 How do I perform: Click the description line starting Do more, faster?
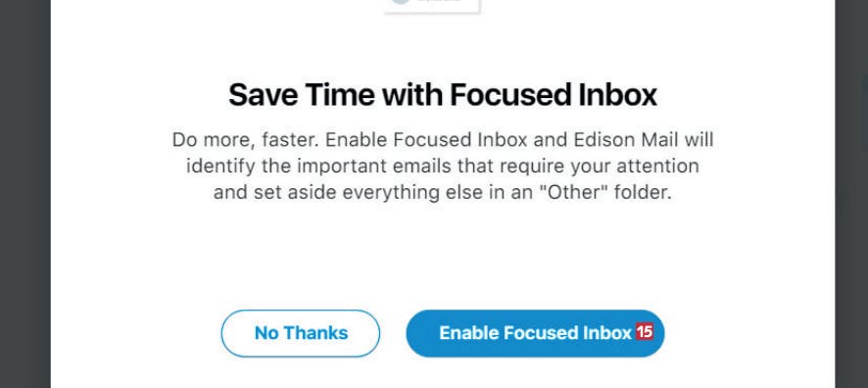pyautogui.click(x=443, y=140)
